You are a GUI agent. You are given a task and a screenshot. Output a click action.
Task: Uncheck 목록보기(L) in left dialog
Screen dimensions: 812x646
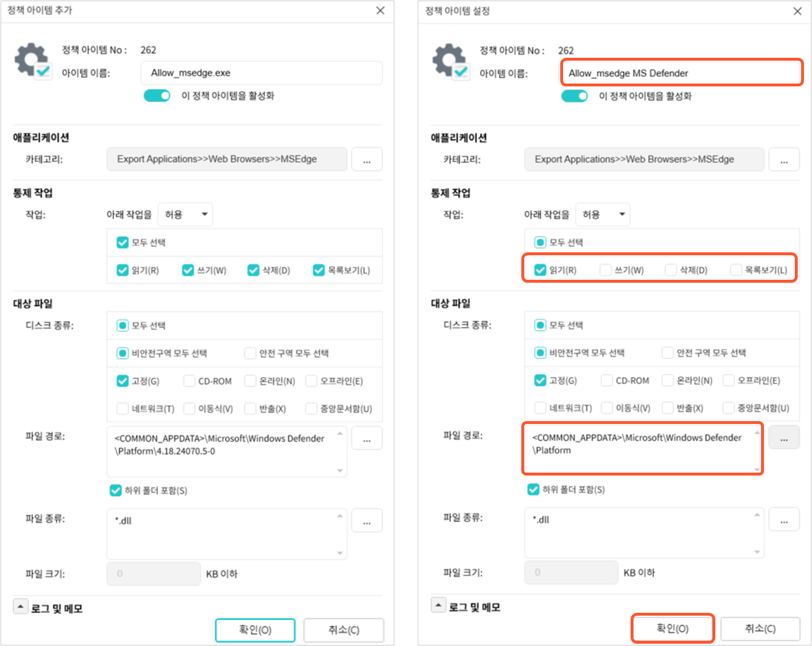click(x=319, y=270)
